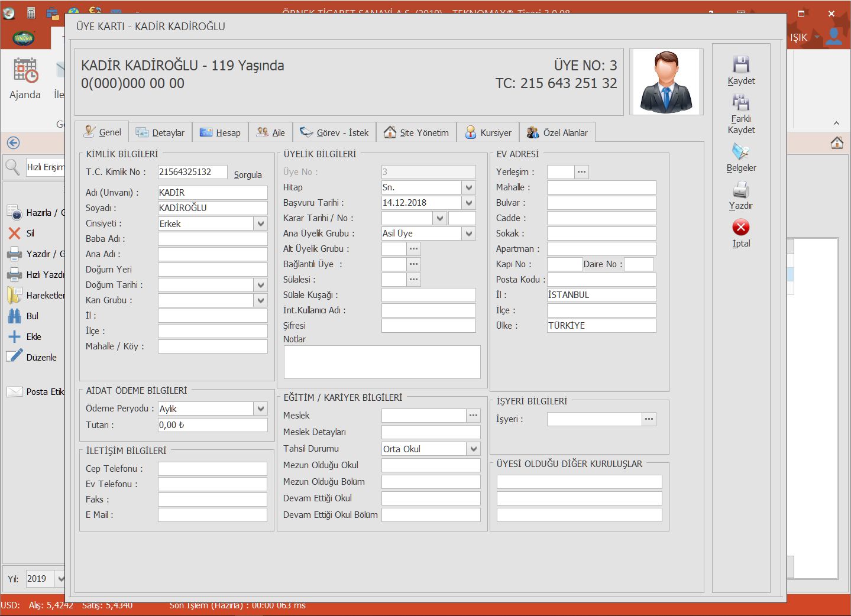Select the Kursiyer tab
Screen dimensions: 851x616
(x=488, y=132)
